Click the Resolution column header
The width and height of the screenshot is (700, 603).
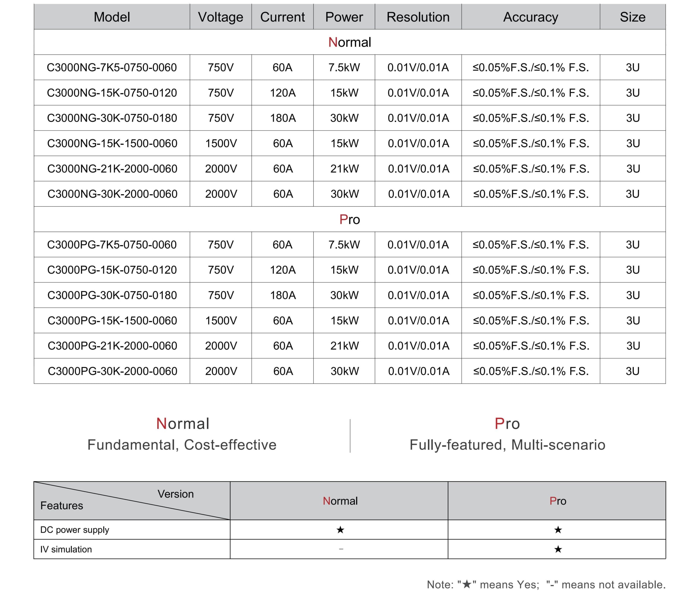pyautogui.click(x=418, y=17)
